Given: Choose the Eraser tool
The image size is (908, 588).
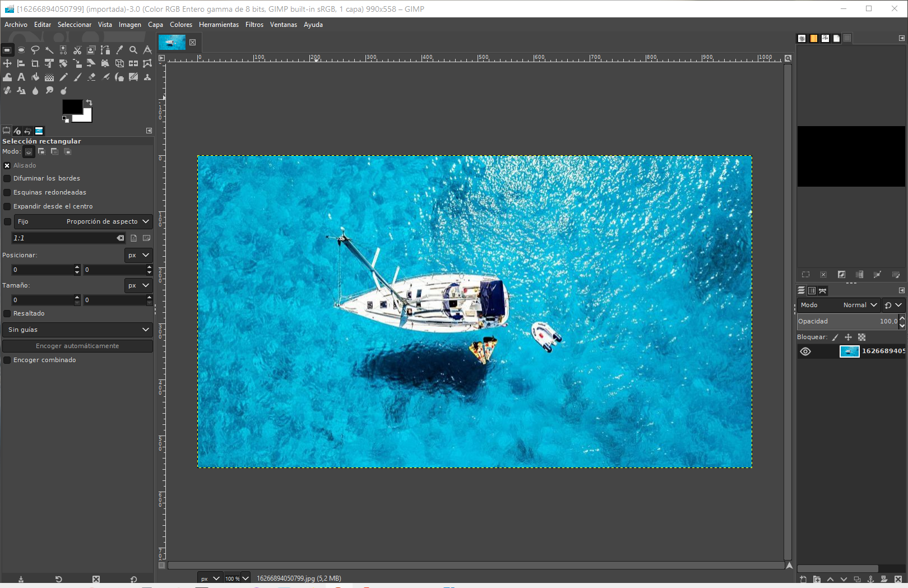Looking at the screenshot, I should click(91, 77).
